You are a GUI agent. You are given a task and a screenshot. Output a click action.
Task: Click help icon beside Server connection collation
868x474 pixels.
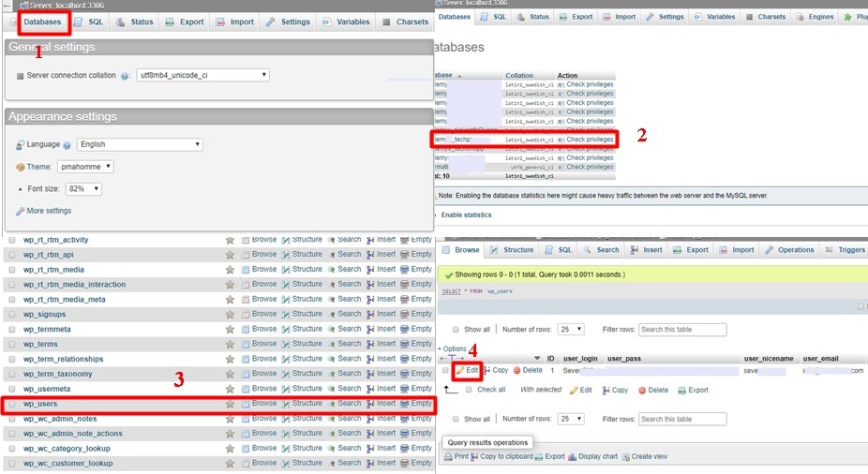[x=125, y=76]
